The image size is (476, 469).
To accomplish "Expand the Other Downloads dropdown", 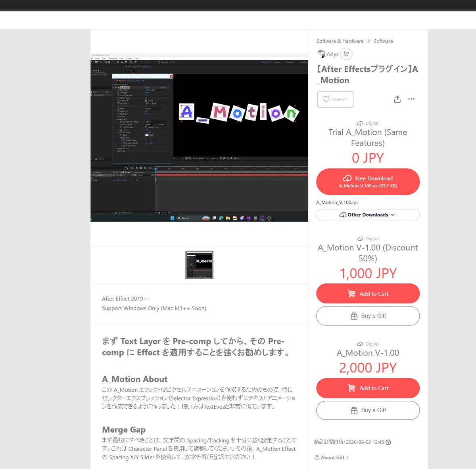I will tap(368, 215).
